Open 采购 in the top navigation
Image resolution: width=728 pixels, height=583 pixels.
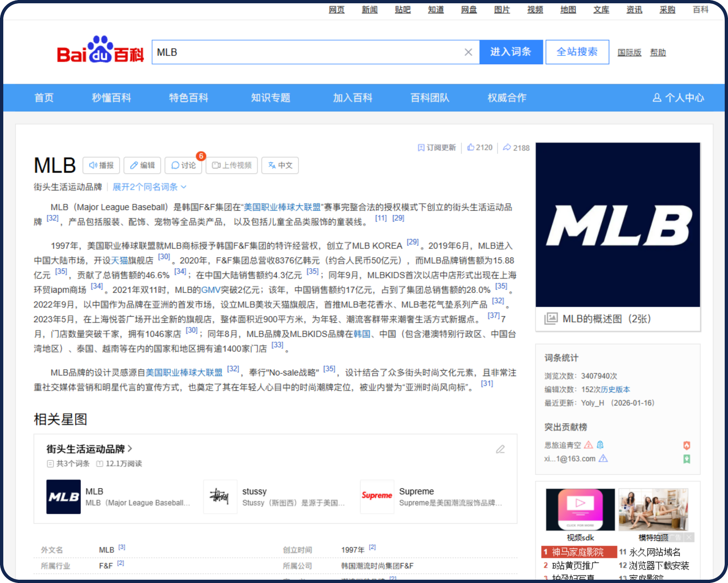click(667, 9)
